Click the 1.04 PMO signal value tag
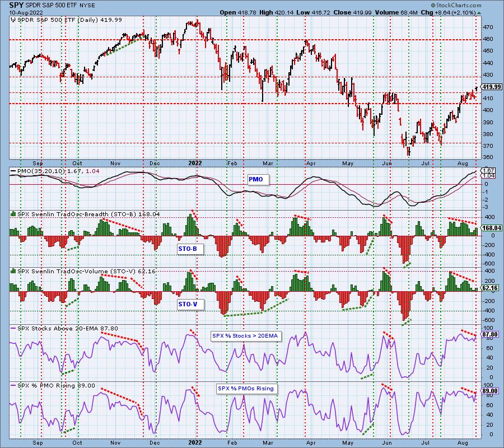Viewport: 504px width, 448px height. pyautogui.click(x=488, y=176)
